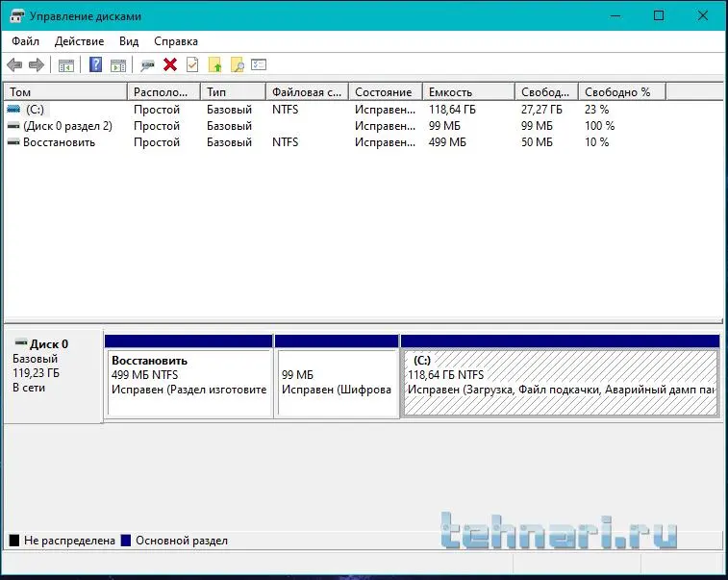Sort the list by the Том column header
This screenshot has height=580, width=728.
tap(64, 92)
